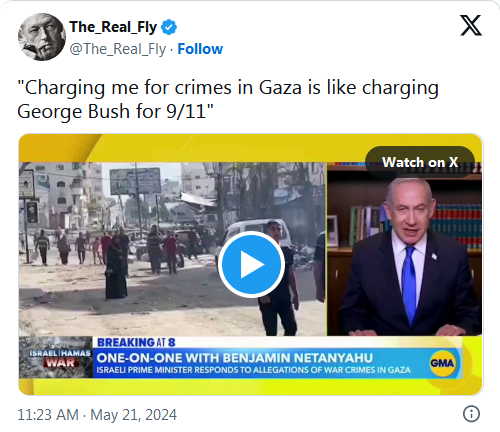Click the "Charging me for crimes" tweet line

click(228, 88)
